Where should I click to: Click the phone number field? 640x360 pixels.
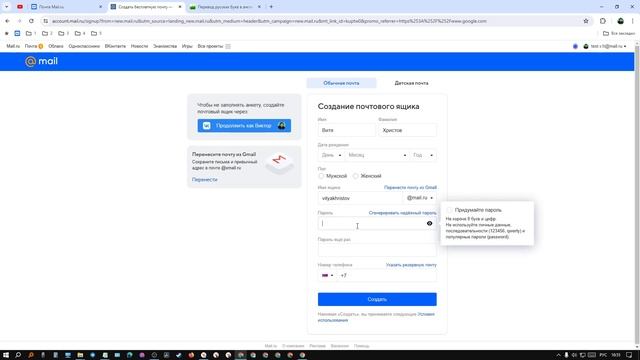click(387, 276)
